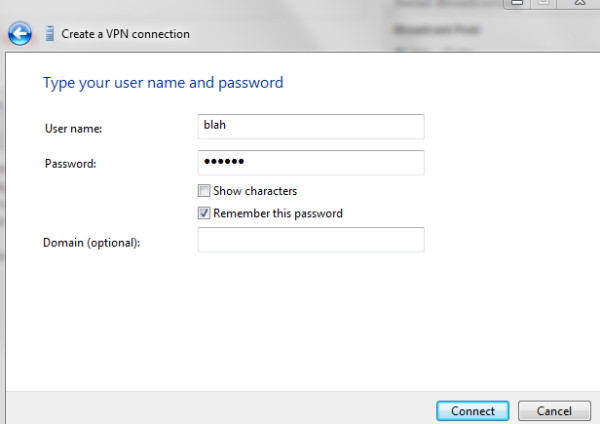600x424 pixels.
Task: Click the User name: label
Action: pyautogui.click(x=73, y=129)
